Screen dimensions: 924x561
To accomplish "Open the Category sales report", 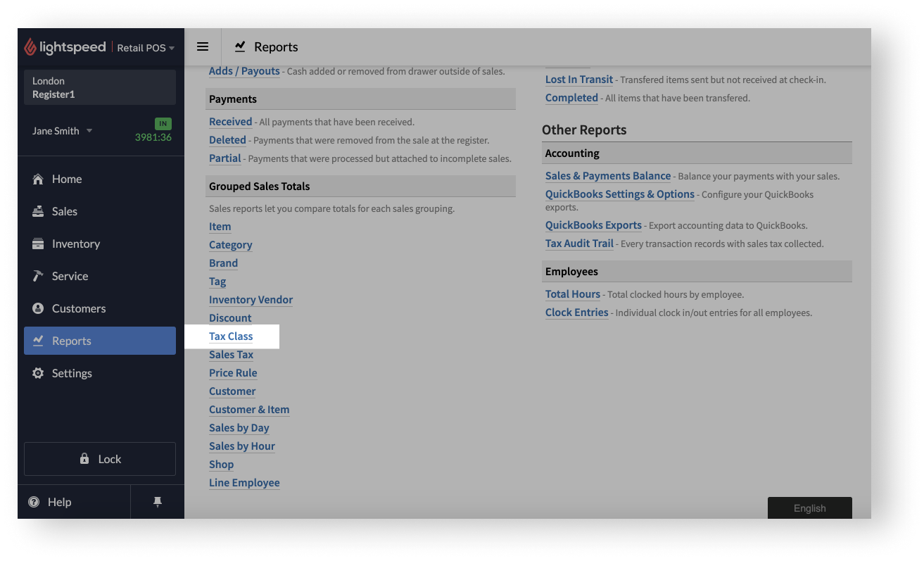I will [230, 245].
